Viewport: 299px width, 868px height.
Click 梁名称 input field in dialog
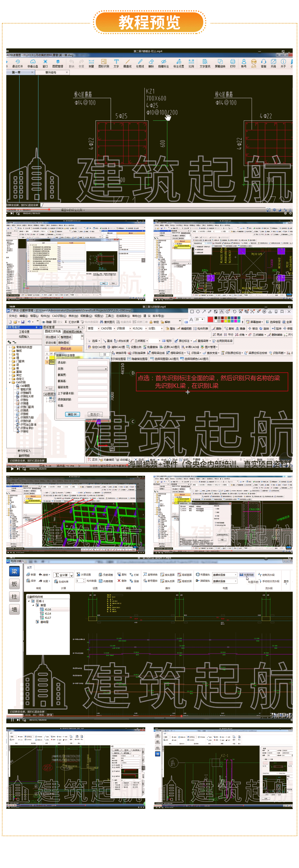click(93, 363)
